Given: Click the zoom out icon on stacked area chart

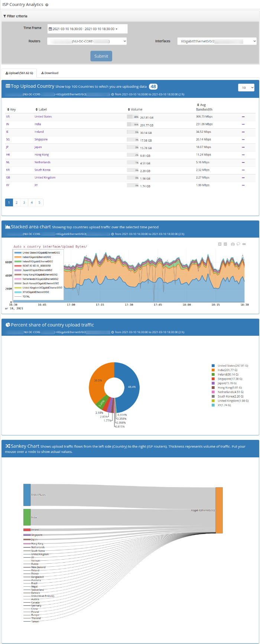Looking at the screenshot, I should (225, 244).
